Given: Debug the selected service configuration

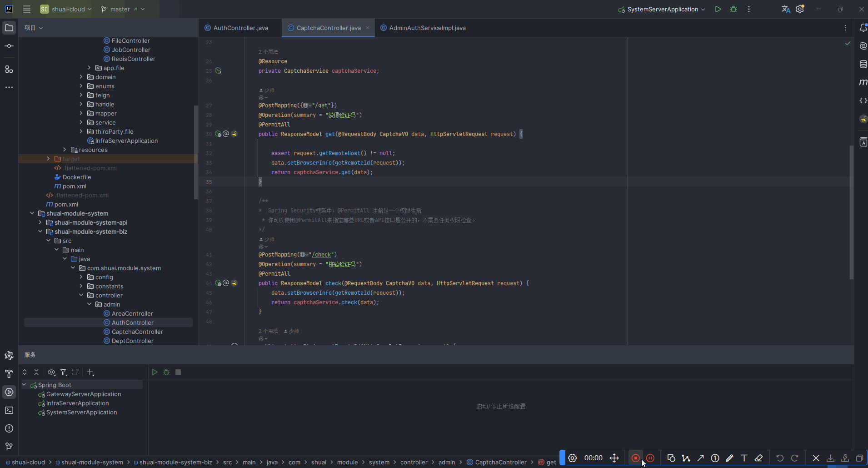Looking at the screenshot, I should [x=166, y=372].
